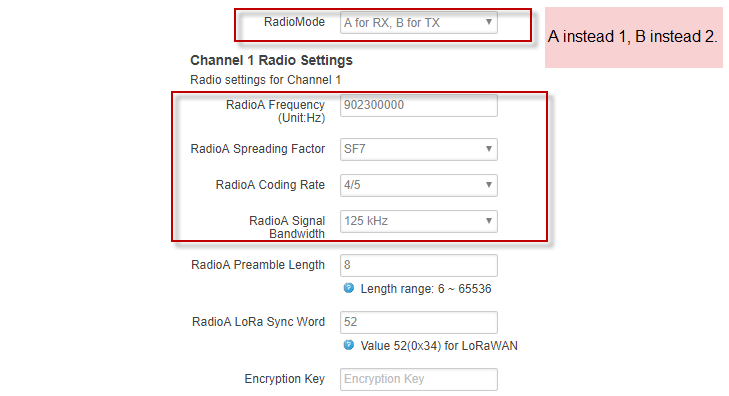Click the Channel 1 Radio Settings heading
Image resolution: width=729 pixels, height=396 pixels.
[272, 60]
